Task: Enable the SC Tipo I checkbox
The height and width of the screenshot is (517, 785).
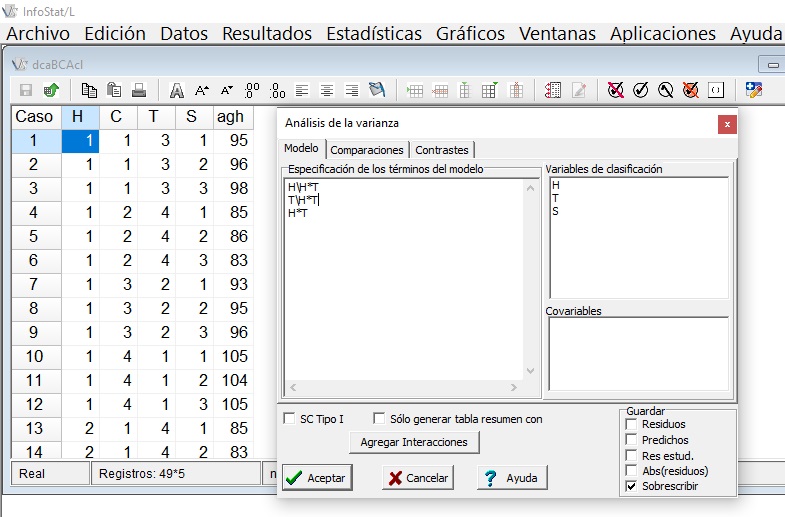Action: coord(290,419)
